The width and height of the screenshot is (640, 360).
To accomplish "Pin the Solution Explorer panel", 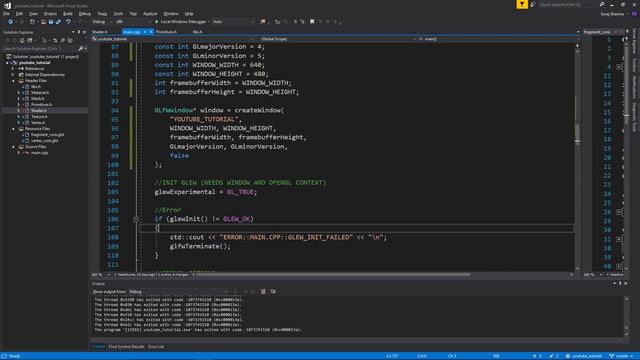I will point(79,32).
